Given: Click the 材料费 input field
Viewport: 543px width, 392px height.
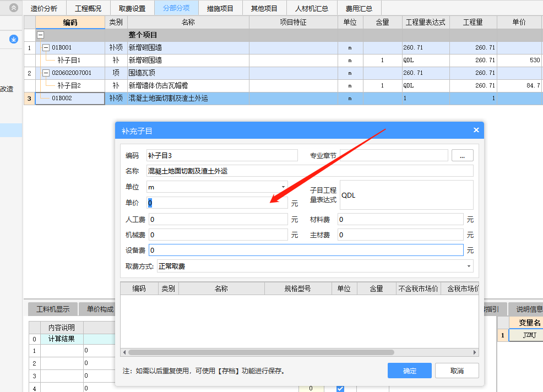Looking at the screenshot, I should [x=401, y=220].
